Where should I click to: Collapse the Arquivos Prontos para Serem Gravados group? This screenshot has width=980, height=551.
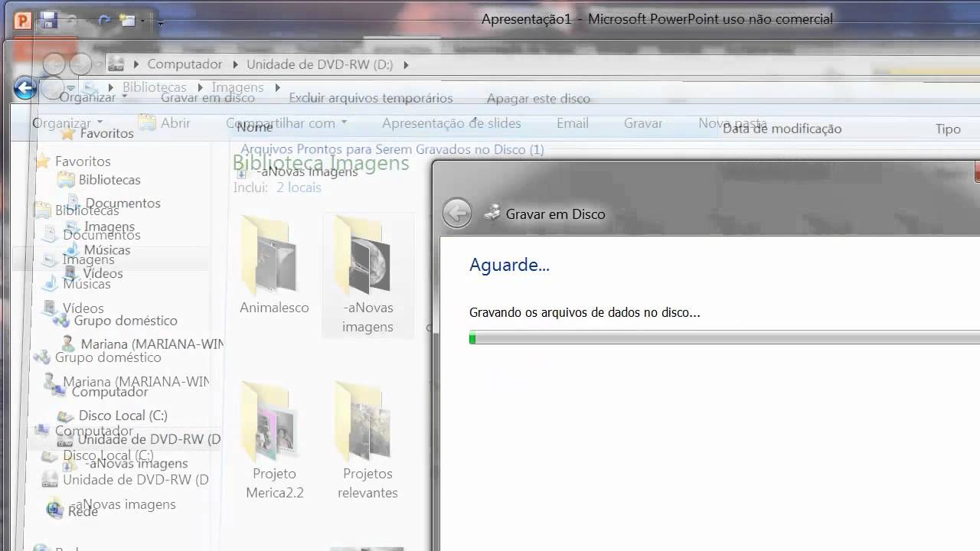392,149
